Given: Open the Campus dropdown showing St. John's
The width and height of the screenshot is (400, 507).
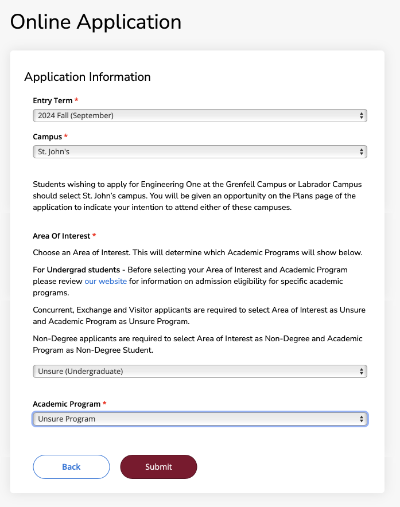Looking at the screenshot, I should [x=200, y=152].
